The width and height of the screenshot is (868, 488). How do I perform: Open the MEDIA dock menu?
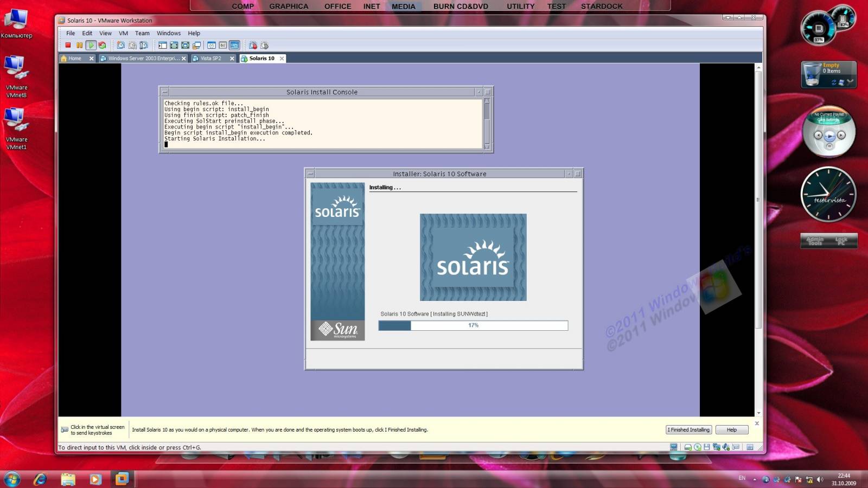(x=404, y=7)
